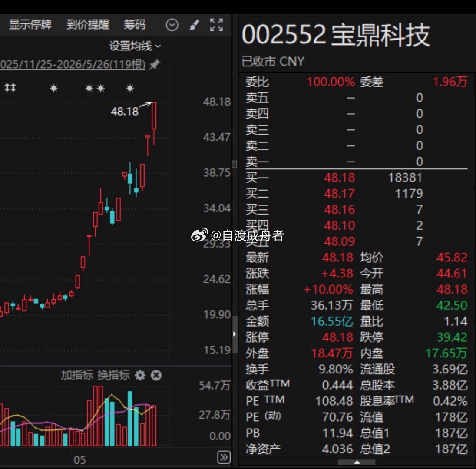
Task: Open the 筹码 chip distribution tab
Action: tap(135, 25)
